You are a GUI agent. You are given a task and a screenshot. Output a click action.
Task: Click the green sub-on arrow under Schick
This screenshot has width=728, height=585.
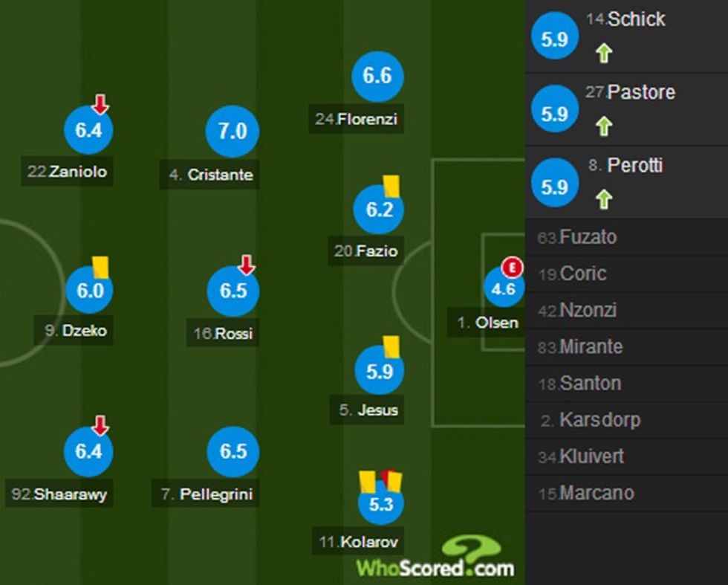pos(604,53)
